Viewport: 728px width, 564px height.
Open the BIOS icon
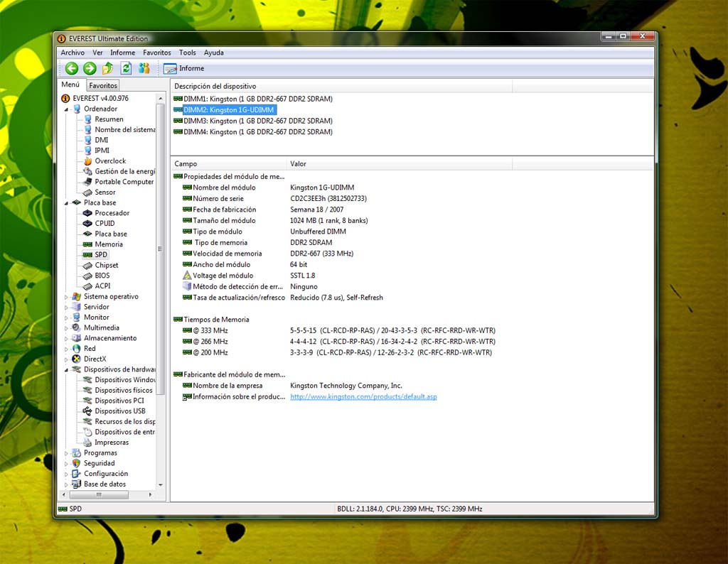click(x=87, y=276)
